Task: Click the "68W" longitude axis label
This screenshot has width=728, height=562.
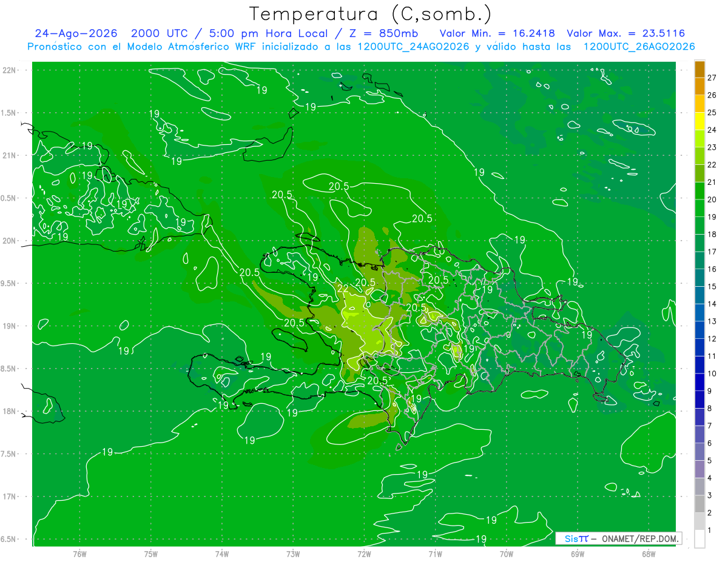Action: 649,554
